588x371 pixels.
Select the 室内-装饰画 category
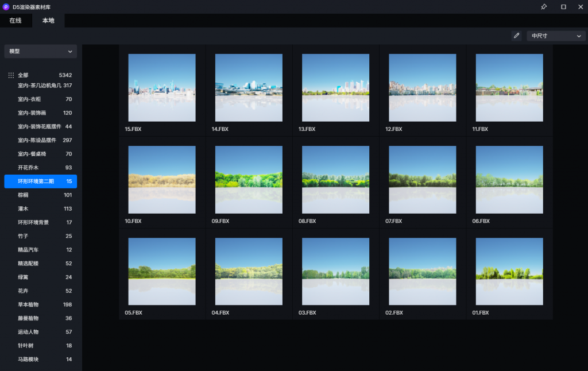point(41,113)
